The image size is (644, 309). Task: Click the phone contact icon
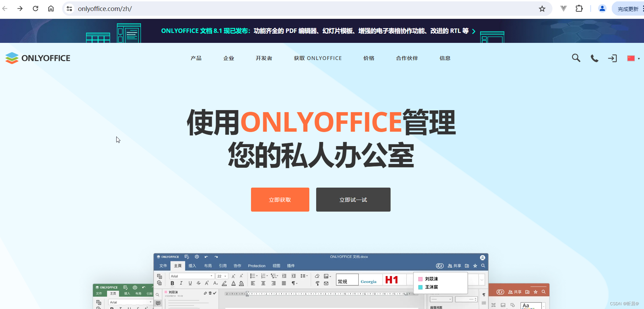(595, 58)
